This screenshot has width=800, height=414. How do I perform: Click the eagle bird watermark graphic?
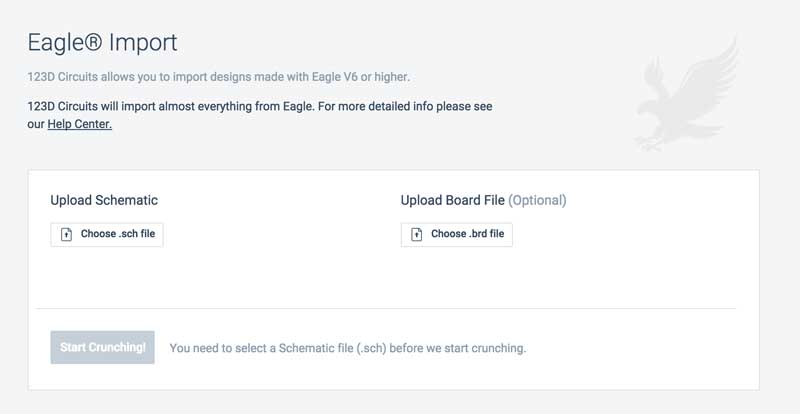(x=687, y=95)
